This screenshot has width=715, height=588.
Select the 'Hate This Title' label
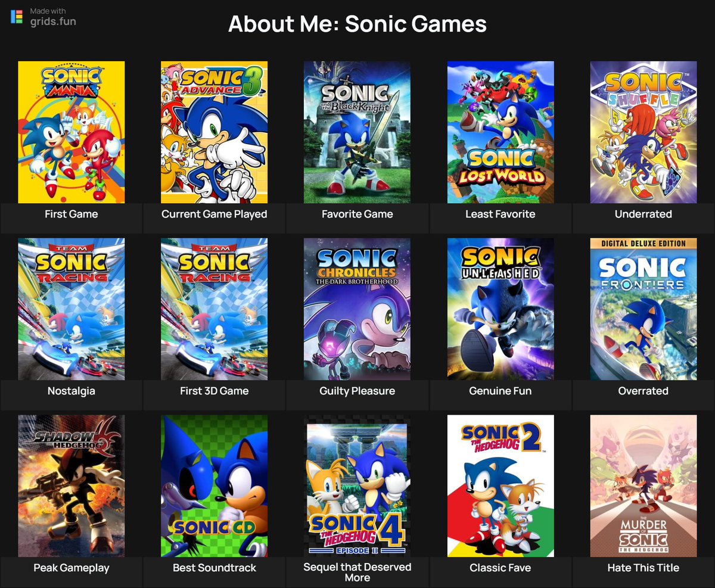pyautogui.click(x=643, y=568)
